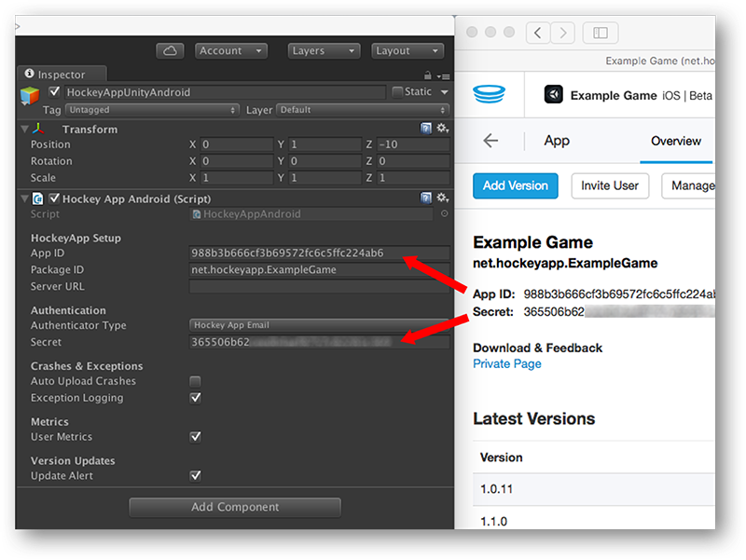Click the Transform axes icon
The height and width of the screenshot is (560, 746).
tap(38, 129)
